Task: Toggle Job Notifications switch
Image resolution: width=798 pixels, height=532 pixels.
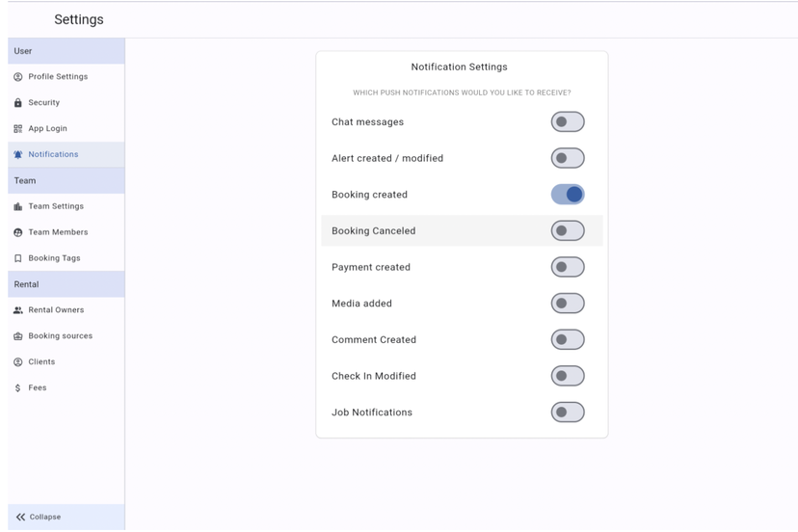Action: [568, 412]
